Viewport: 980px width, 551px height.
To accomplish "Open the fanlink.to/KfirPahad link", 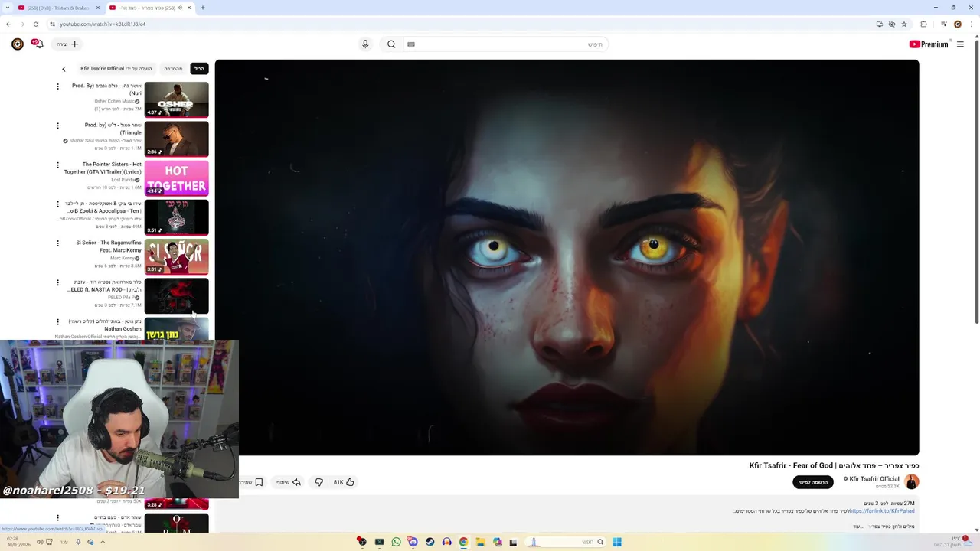I will [882, 510].
